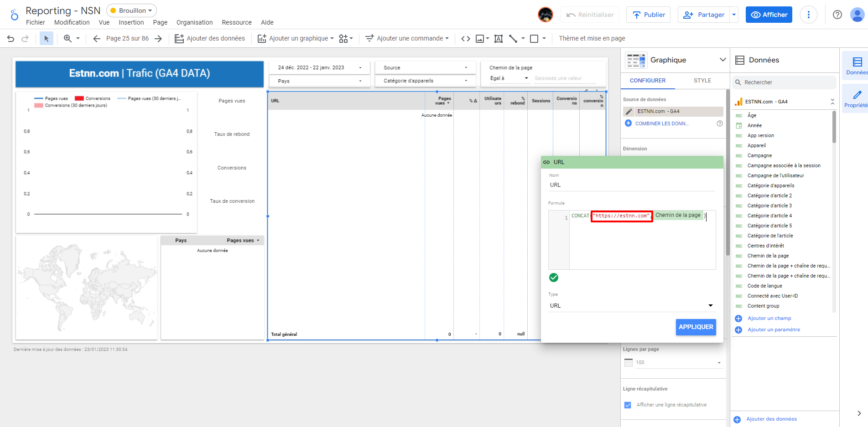Open the date range selector

point(319,67)
